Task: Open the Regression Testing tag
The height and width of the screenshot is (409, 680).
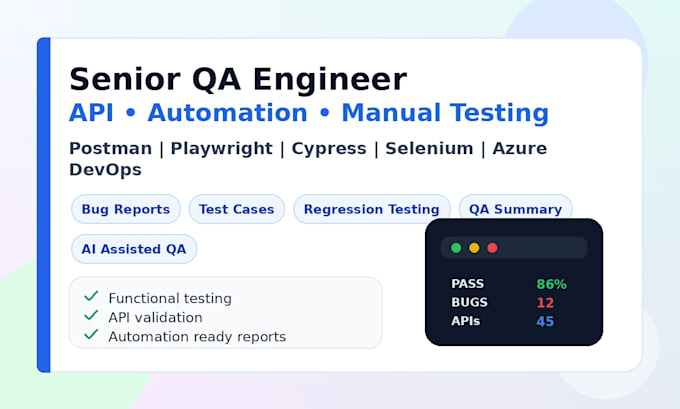Action: 372,209
